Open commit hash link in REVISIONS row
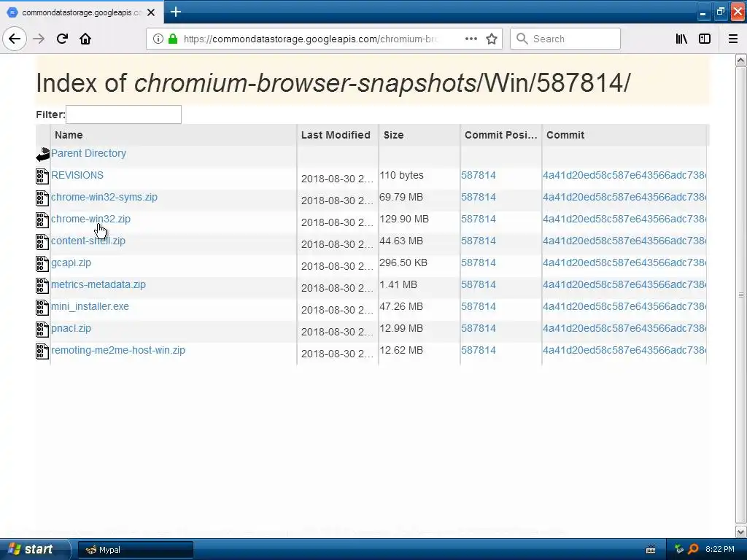747x560 pixels. coord(624,175)
